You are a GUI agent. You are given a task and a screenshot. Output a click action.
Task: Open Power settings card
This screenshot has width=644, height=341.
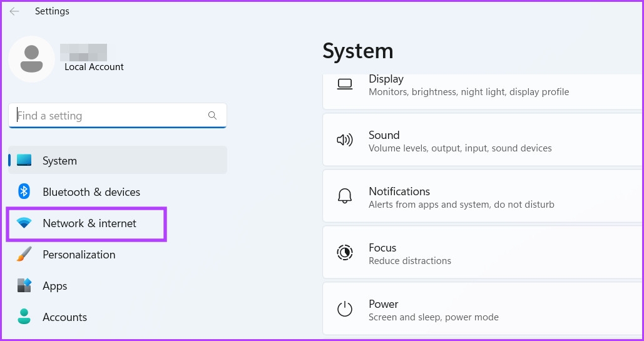(x=482, y=308)
